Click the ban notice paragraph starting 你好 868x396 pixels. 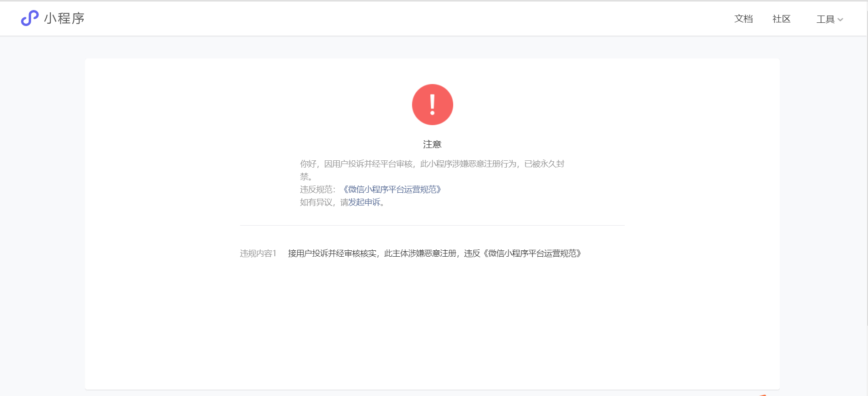(432, 170)
